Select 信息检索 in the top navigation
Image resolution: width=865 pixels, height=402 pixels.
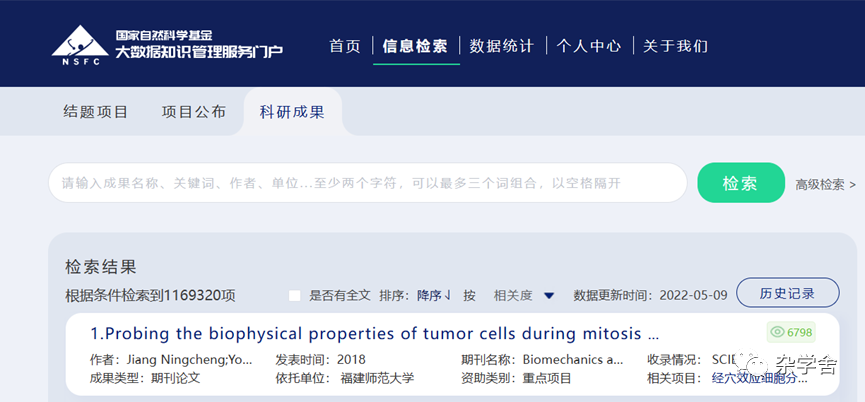click(x=415, y=46)
